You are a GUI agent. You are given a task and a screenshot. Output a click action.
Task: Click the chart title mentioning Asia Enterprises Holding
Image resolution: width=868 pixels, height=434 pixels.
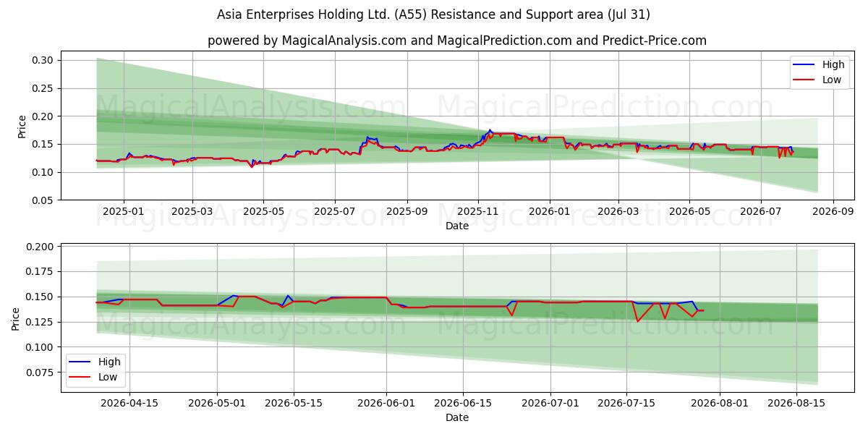point(433,14)
